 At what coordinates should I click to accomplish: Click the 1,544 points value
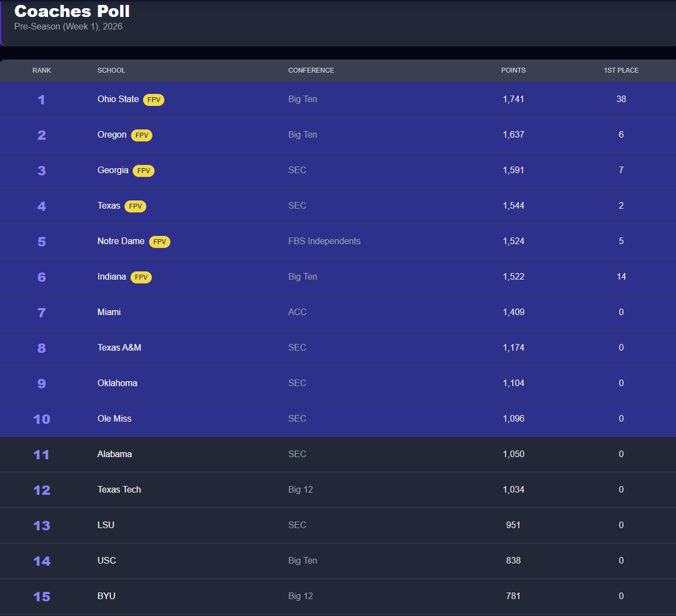(x=513, y=205)
